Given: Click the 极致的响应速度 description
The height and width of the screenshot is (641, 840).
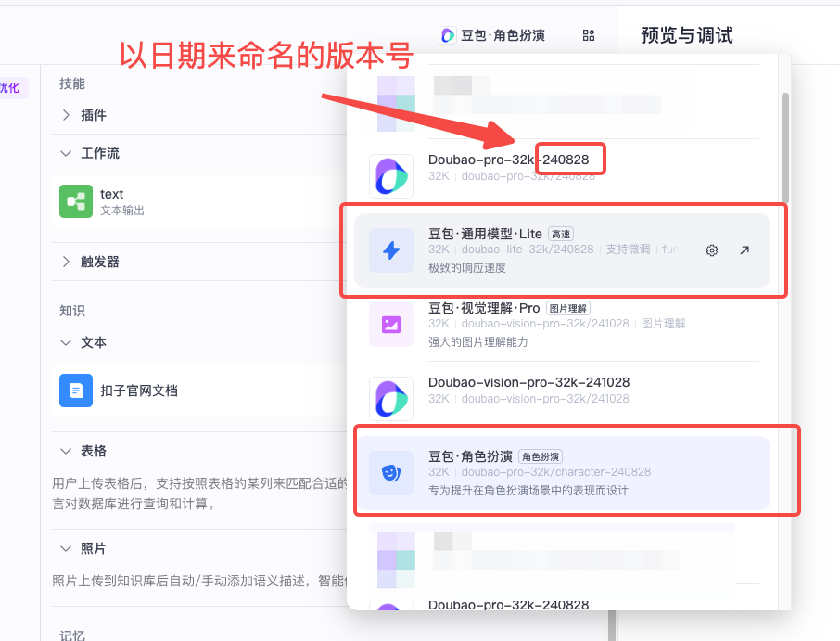Looking at the screenshot, I should pos(466,267).
